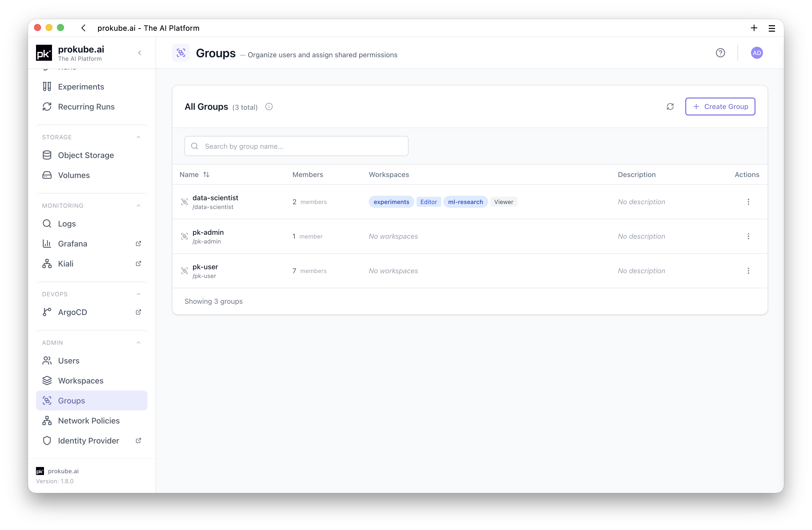Open Grafana's external link icon

pos(138,244)
